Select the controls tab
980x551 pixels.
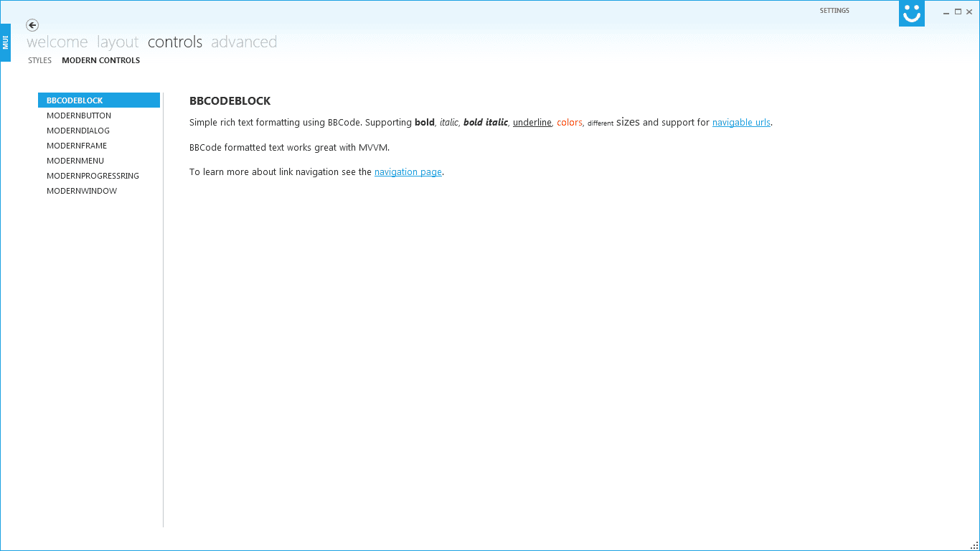pos(175,42)
